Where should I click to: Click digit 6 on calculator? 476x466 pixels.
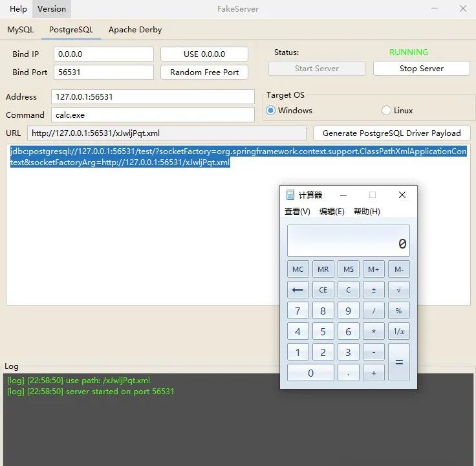(x=349, y=331)
